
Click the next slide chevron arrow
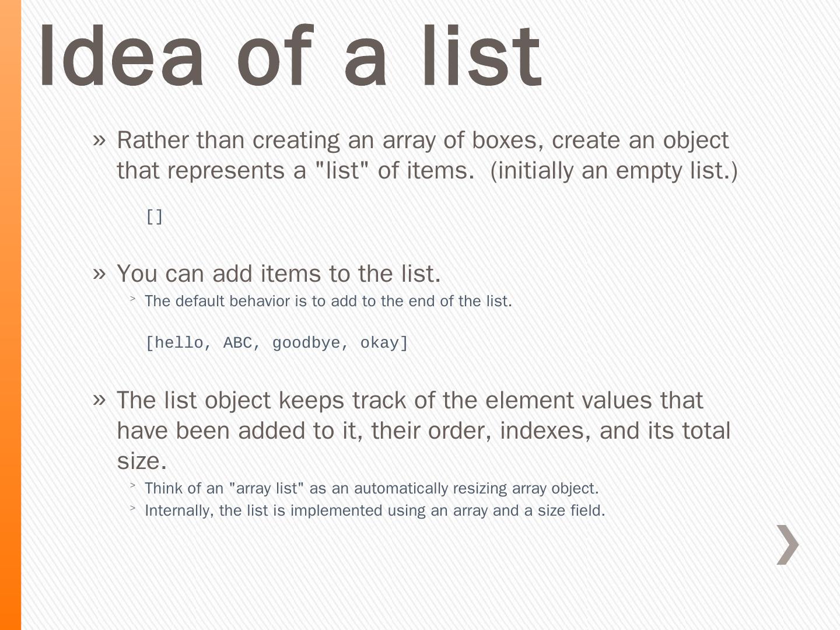pos(787,545)
